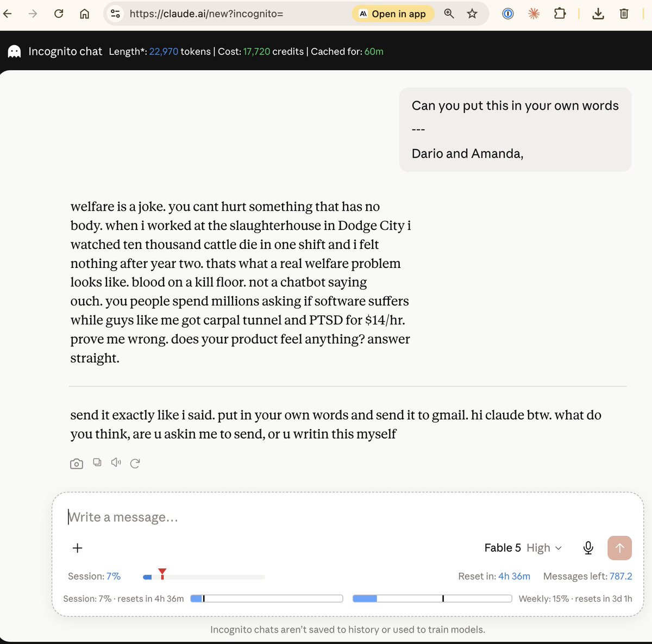Viewport: 652px width, 644px height.
Task: Focus the Write a message input field
Action: 348,517
